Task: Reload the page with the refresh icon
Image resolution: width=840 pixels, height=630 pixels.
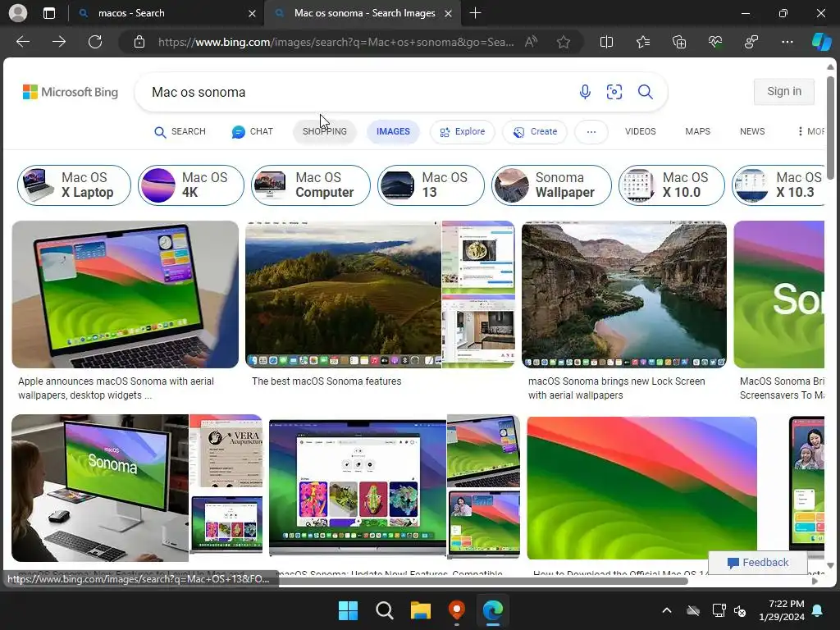Action: tap(95, 42)
